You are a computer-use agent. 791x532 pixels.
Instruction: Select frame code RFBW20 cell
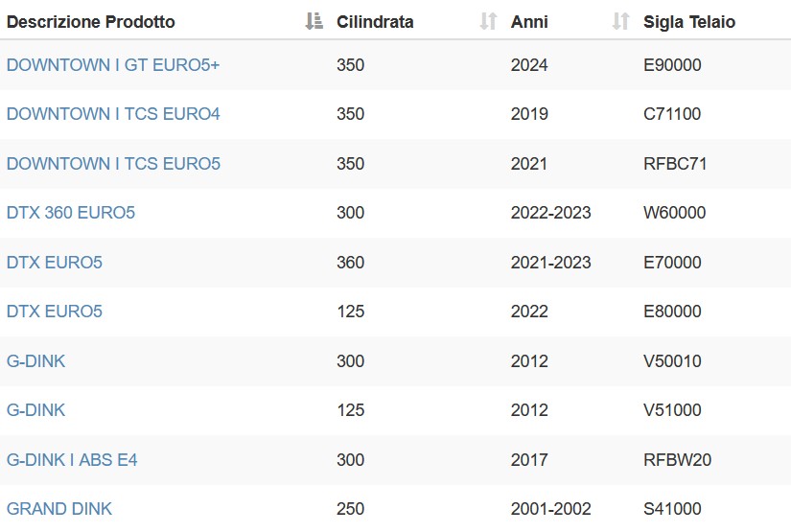[x=677, y=460]
